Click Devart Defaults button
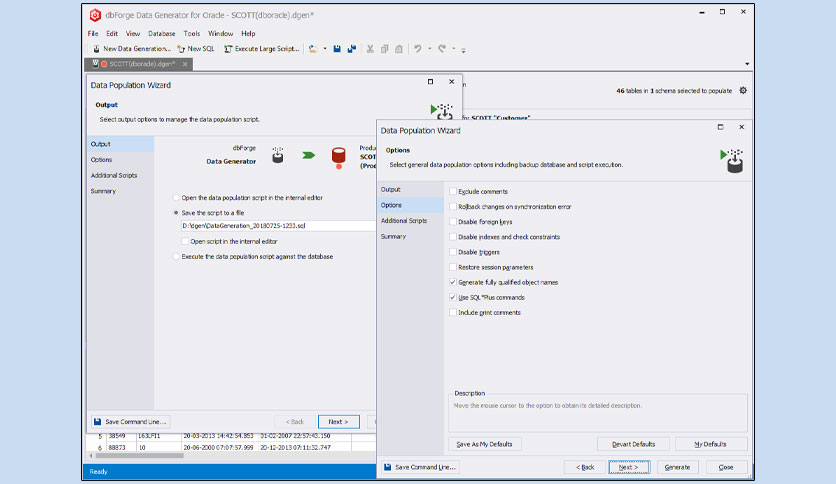836x484 pixels. pyautogui.click(x=633, y=444)
